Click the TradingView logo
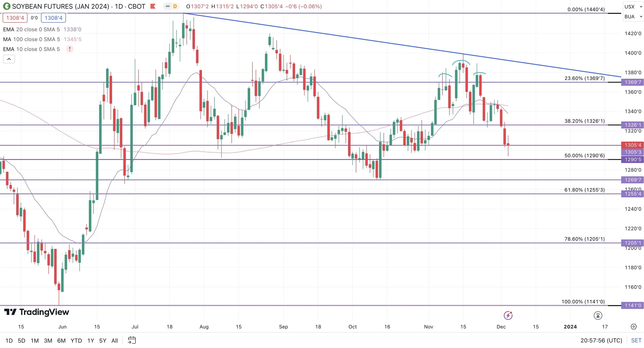The height and width of the screenshot is (348, 644). tap(37, 312)
